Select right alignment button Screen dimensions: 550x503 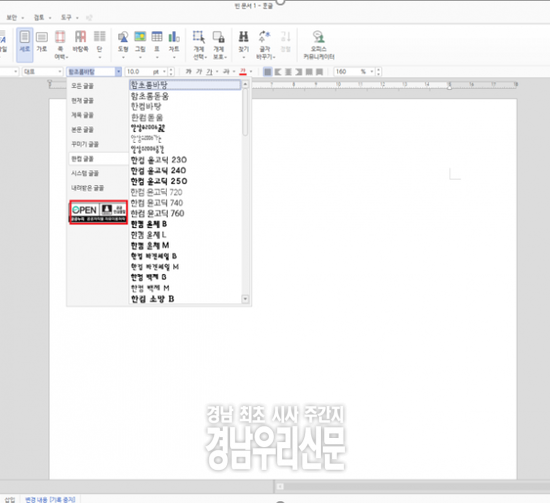tap(299, 72)
